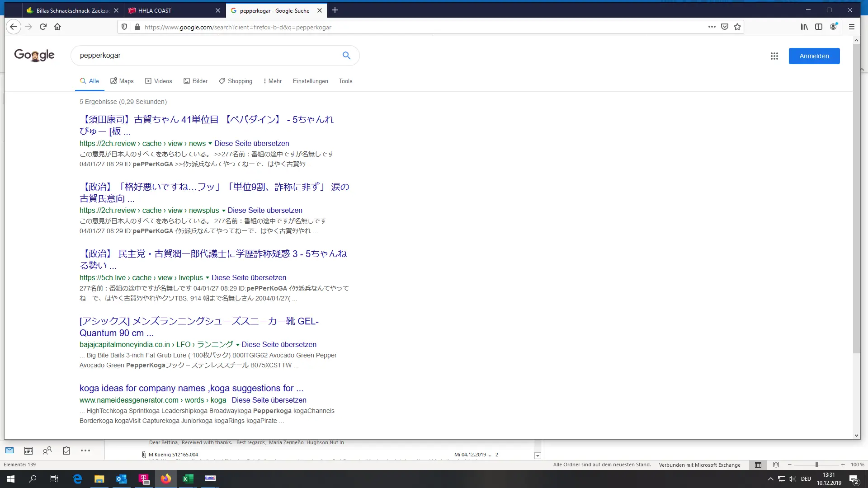Open the GEL-Quantum 90 cm result

click(199, 327)
